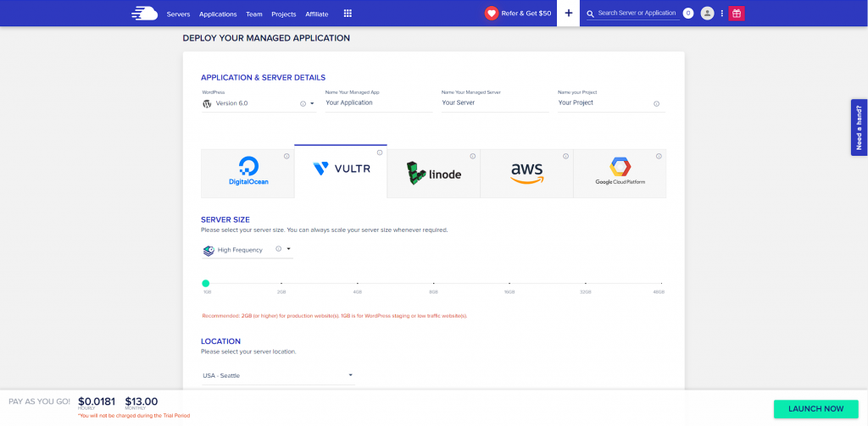Click the $13.00 monthly price
This screenshot has width=868, height=426.
142,401
